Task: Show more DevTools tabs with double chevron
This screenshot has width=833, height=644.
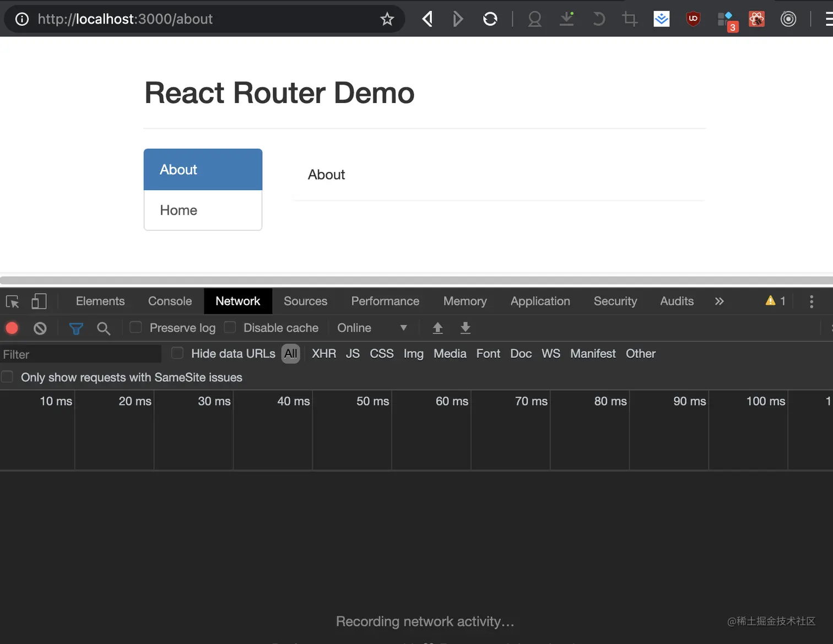Action: 719,301
